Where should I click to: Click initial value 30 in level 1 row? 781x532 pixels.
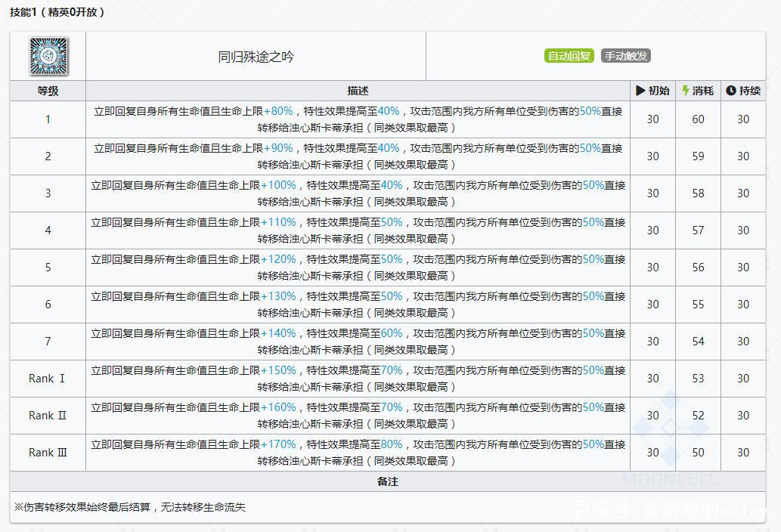coord(652,119)
